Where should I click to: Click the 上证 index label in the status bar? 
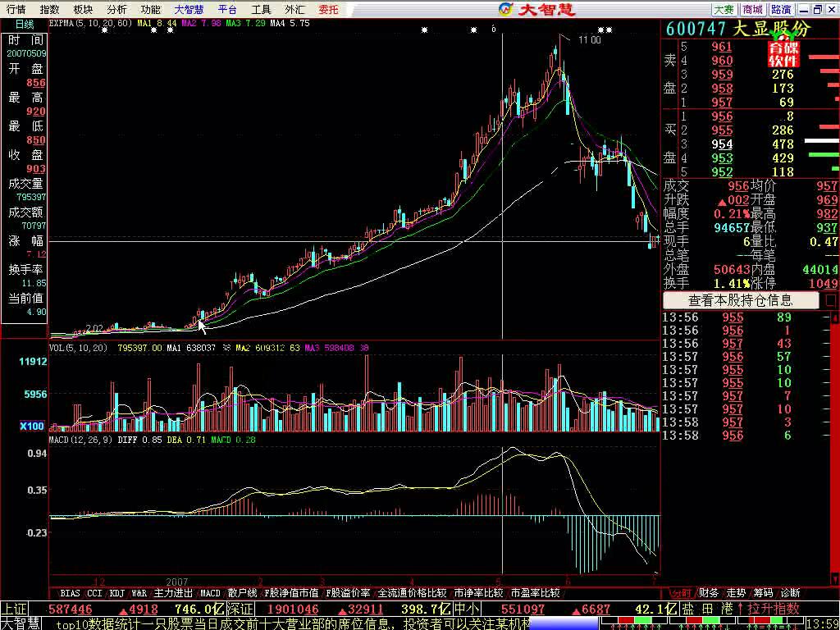click(x=13, y=609)
